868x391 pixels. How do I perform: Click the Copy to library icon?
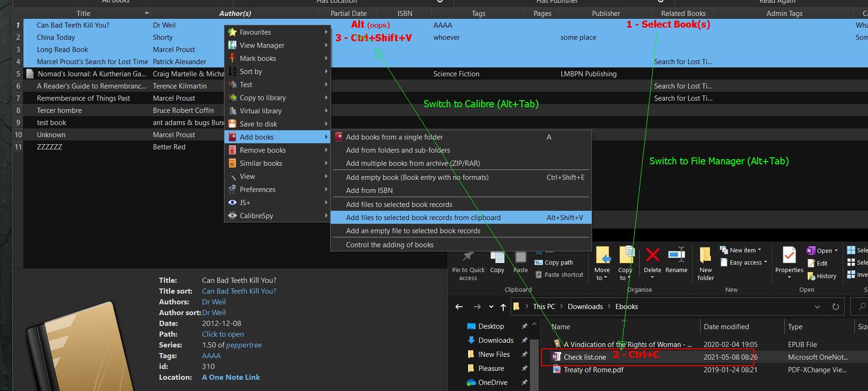(x=232, y=97)
